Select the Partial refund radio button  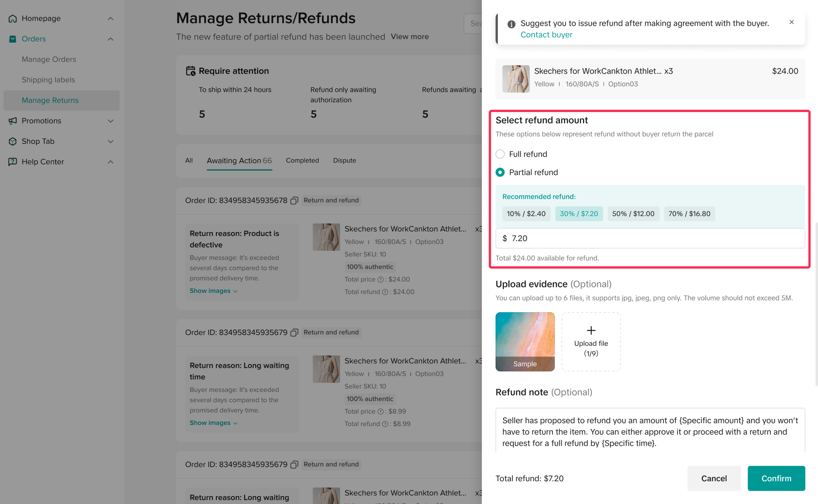coord(500,172)
